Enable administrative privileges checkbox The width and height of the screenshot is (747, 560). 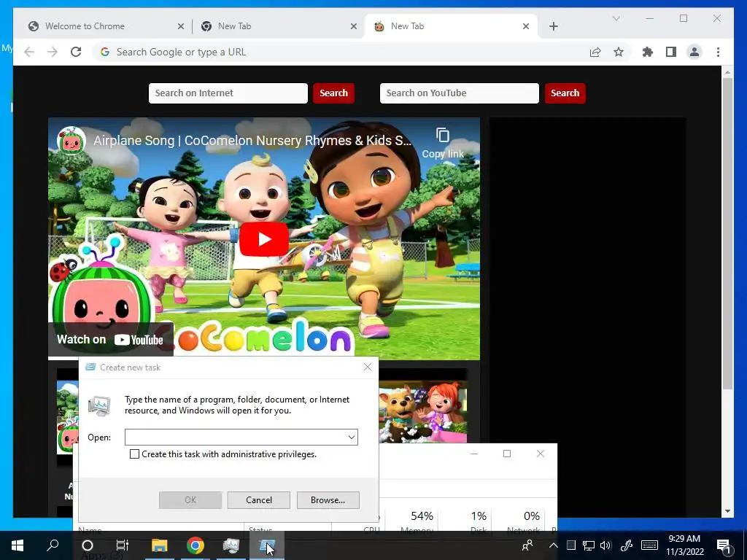[x=134, y=454]
